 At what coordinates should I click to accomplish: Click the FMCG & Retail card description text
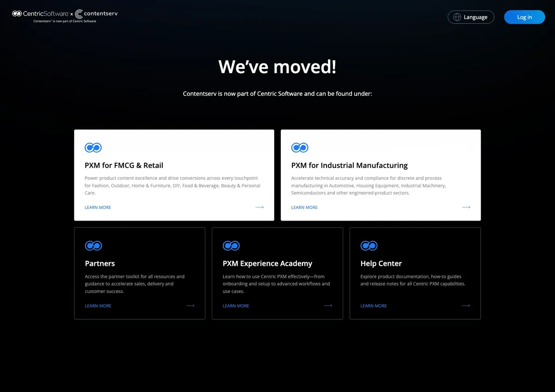tap(173, 185)
